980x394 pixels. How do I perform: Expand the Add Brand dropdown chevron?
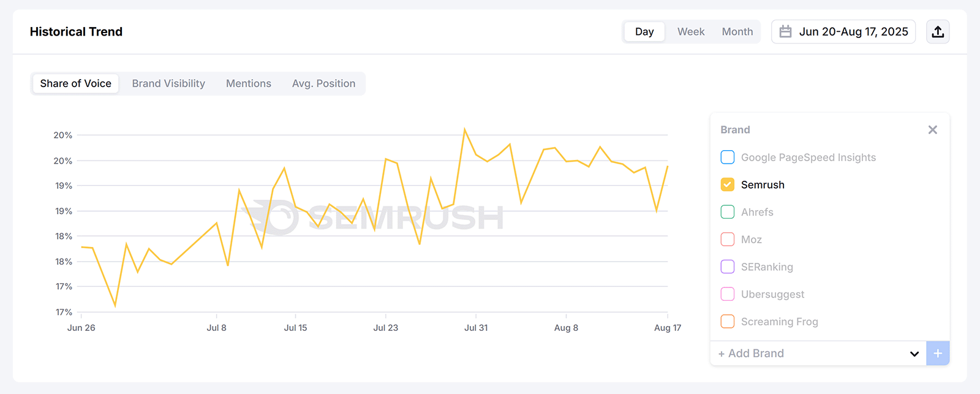[x=914, y=354]
